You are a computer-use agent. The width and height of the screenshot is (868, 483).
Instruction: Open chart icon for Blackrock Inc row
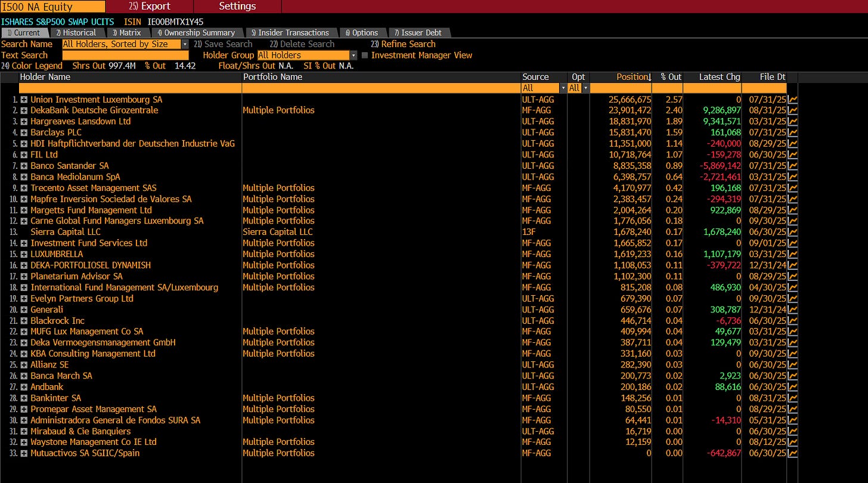point(793,320)
